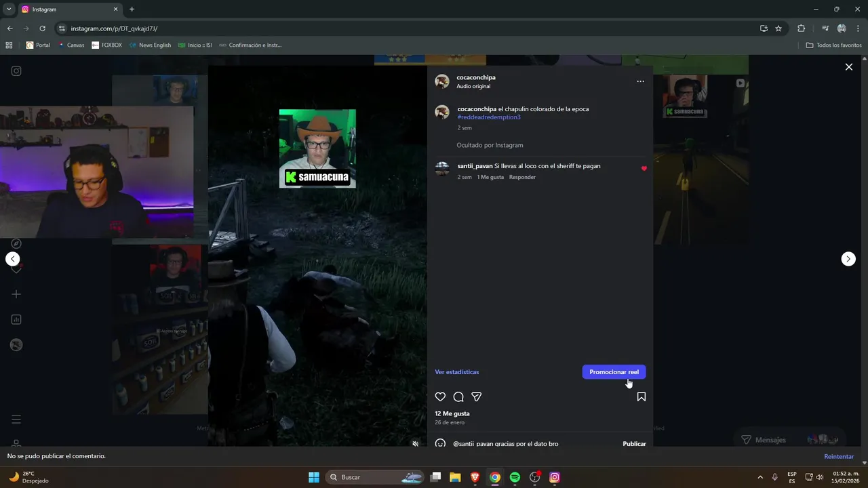This screenshot has height=488, width=868.
Task: Unlike santii_pavan's comment red heart
Action: coord(644,169)
